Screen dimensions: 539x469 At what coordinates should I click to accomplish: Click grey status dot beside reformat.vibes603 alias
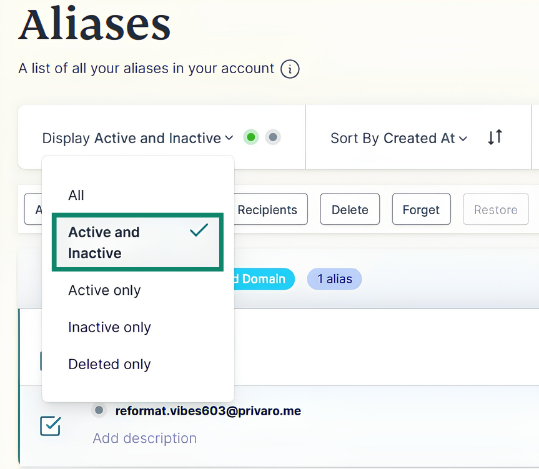coord(99,410)
